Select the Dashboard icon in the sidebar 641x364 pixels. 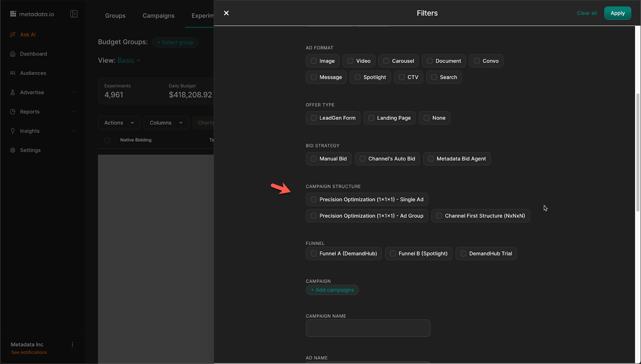coord(12,54)
